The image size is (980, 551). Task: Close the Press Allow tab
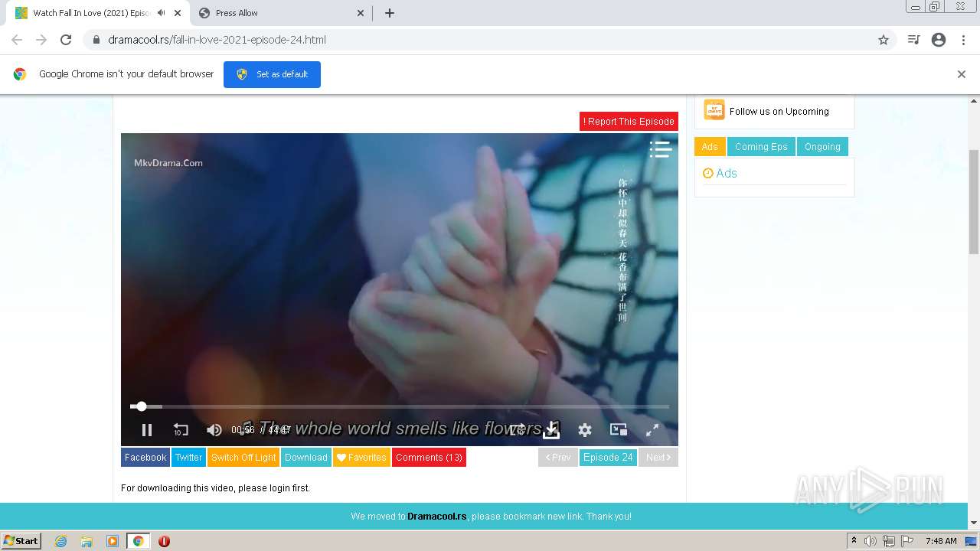point(361,13)
